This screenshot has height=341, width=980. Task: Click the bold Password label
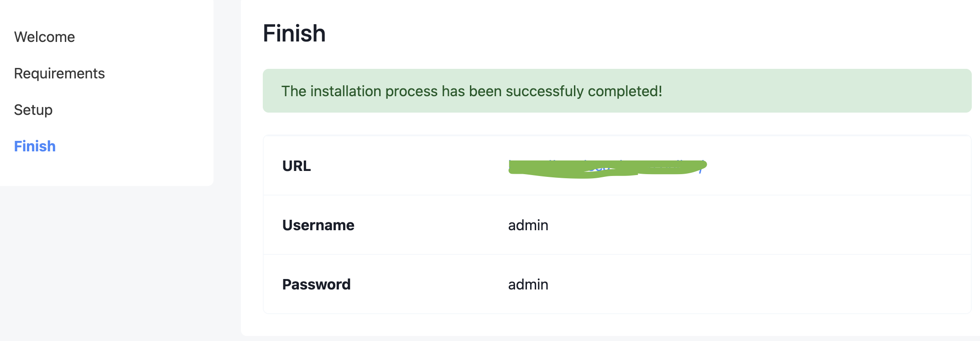coord(316,284)
